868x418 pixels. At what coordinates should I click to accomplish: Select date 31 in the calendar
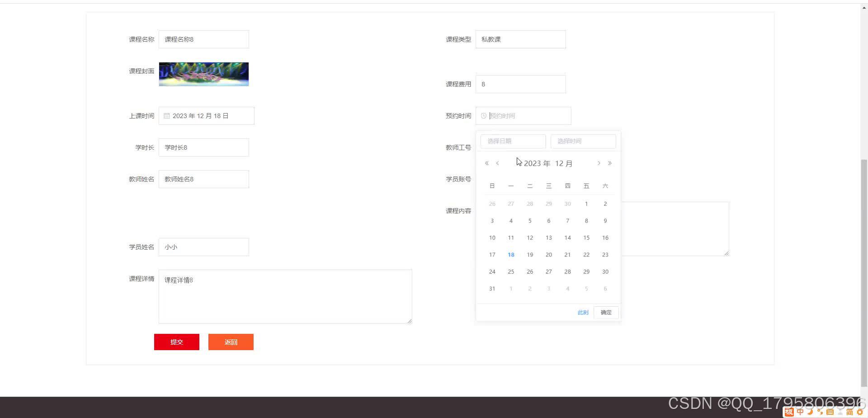pos(492,289)
